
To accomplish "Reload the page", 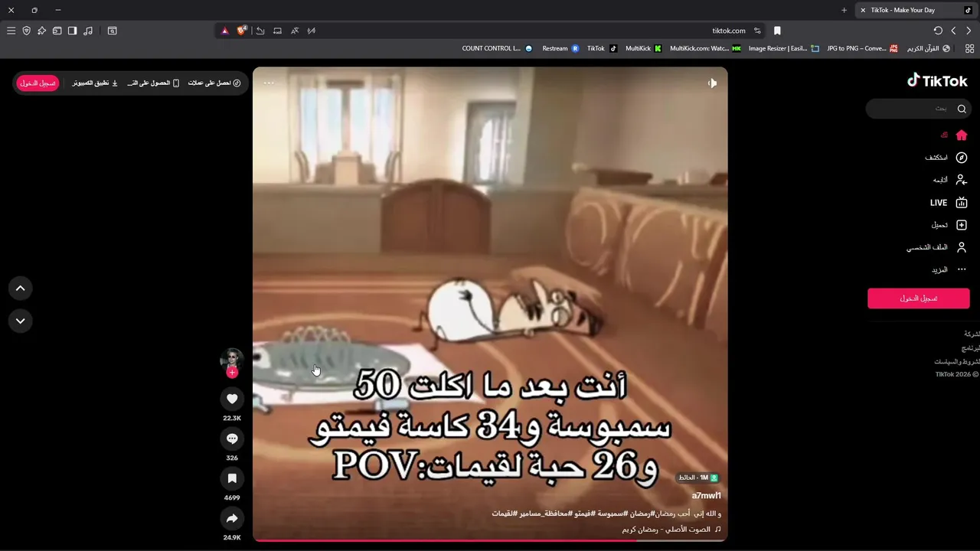I will point(938,31).
